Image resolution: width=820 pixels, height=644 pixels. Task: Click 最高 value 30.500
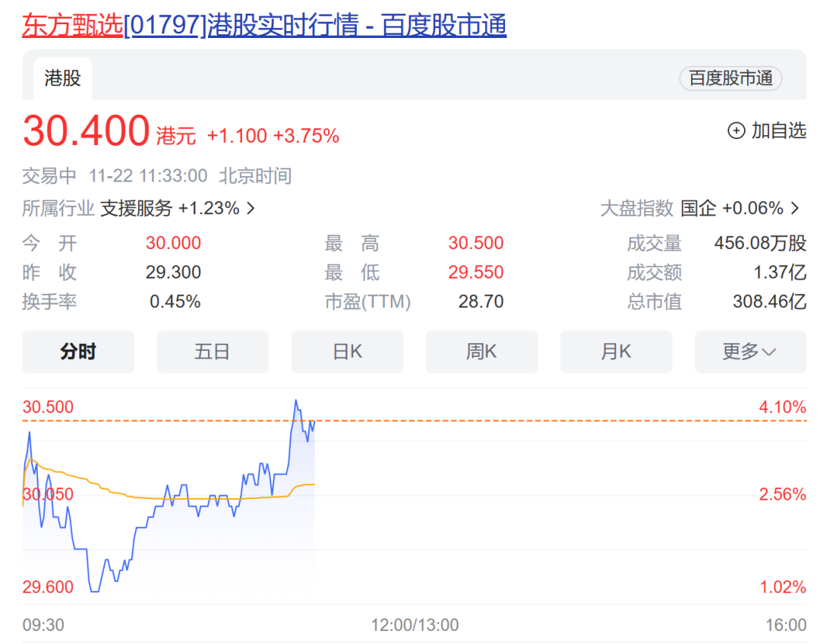pyautogui.click(x=476, y=243)
